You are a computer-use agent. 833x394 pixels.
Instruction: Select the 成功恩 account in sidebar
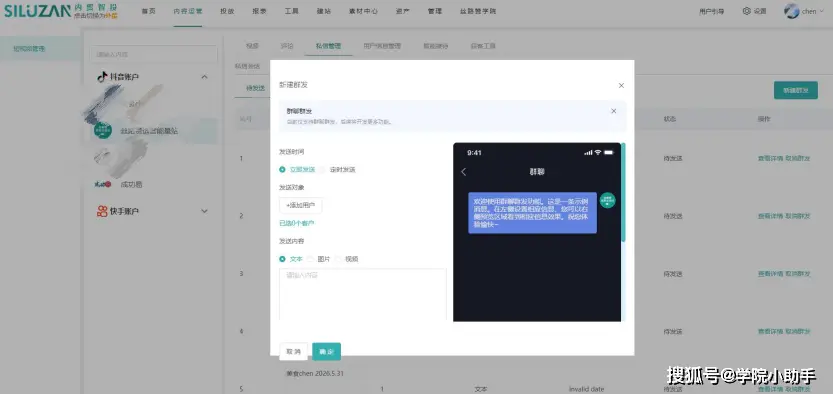(x=131, y=184)
